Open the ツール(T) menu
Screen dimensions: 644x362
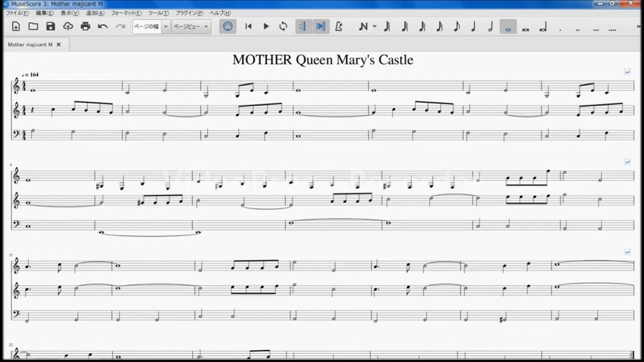pos(158,13)
